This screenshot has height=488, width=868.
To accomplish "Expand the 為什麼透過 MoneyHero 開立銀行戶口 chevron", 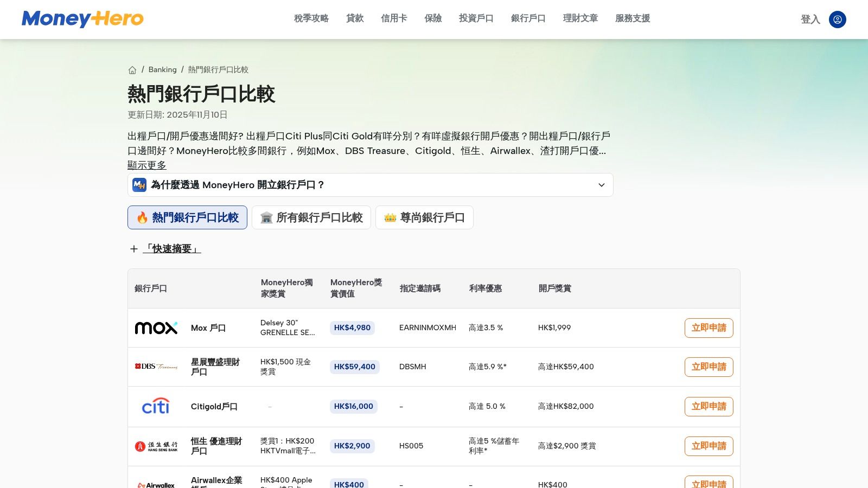I will pos(601,185).
